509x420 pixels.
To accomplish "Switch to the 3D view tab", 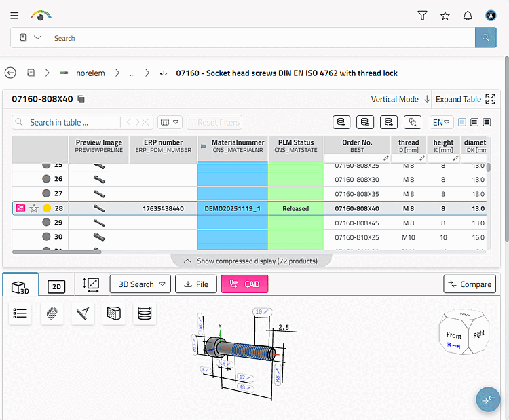I will (x=20, y=286).
